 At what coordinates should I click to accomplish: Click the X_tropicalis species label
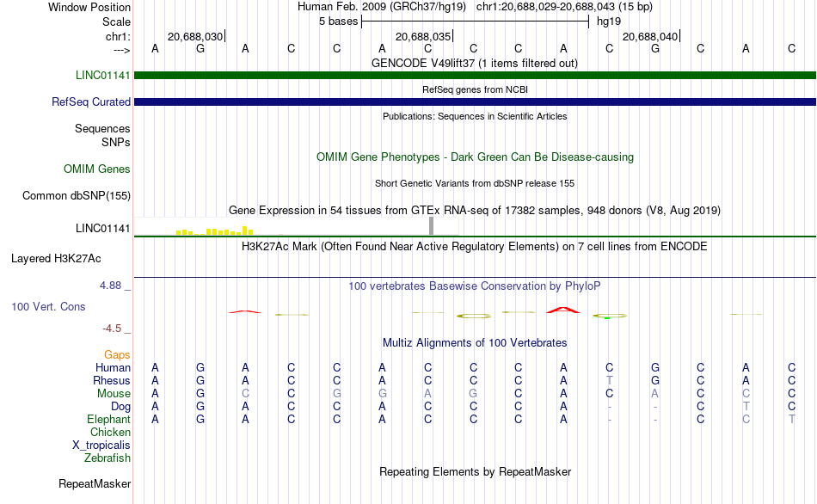tap(101, 446)
